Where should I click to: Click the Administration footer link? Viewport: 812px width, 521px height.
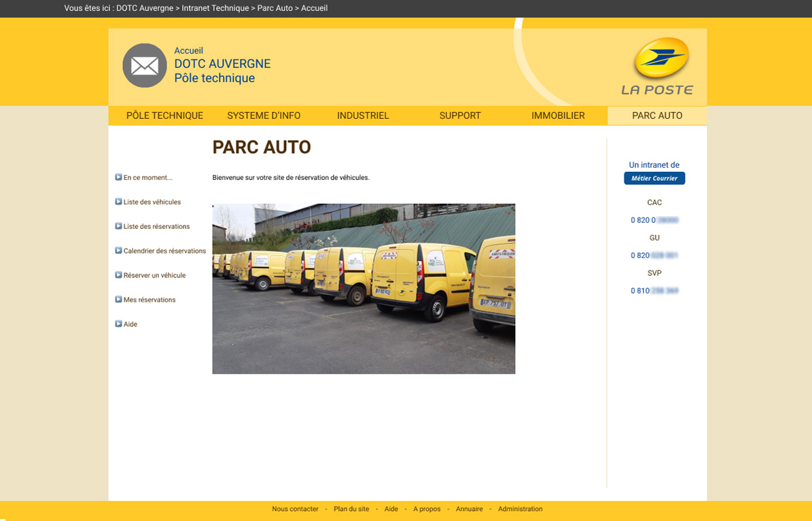[520, 509]
